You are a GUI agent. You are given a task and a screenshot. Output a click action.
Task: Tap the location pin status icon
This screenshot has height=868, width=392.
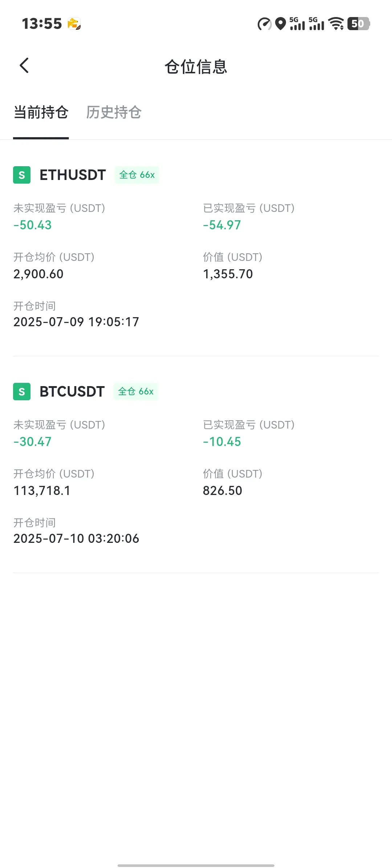tap(280, 24)
